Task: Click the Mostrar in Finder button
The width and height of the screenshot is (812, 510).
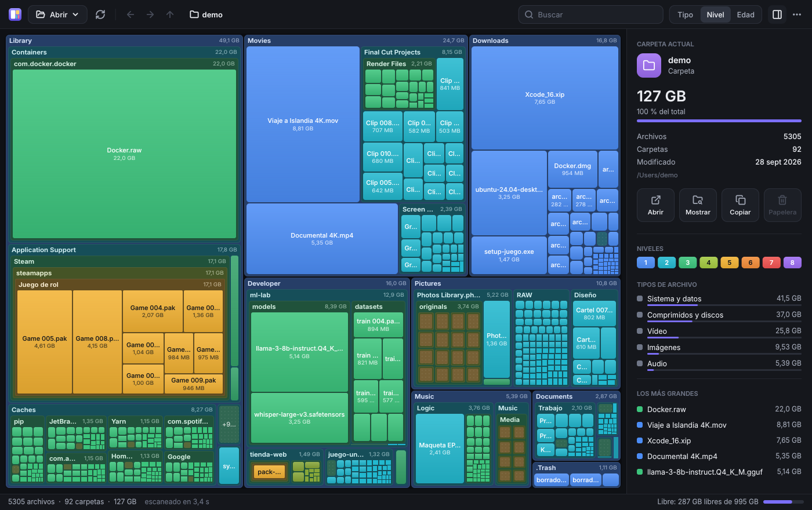Action: click(698, 205)
